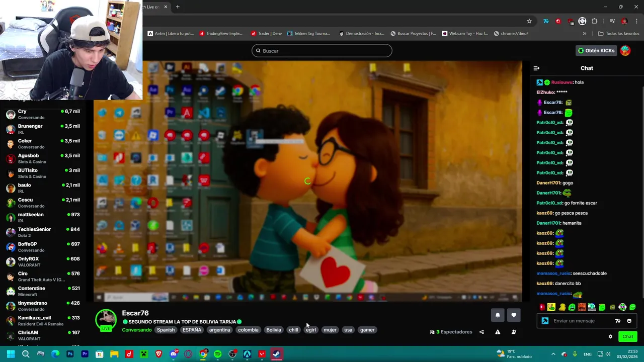Select the colombia tag

248,330
